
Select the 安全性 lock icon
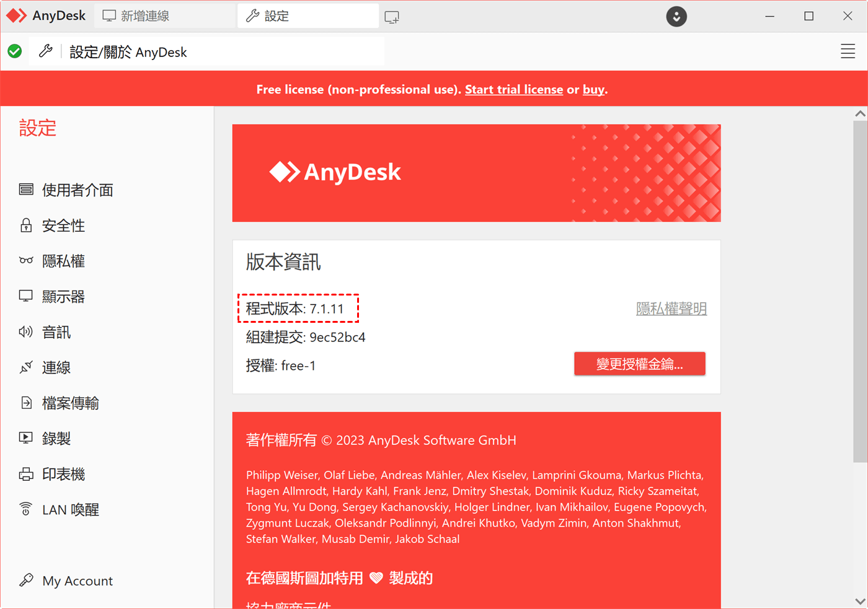pos(26,225)
